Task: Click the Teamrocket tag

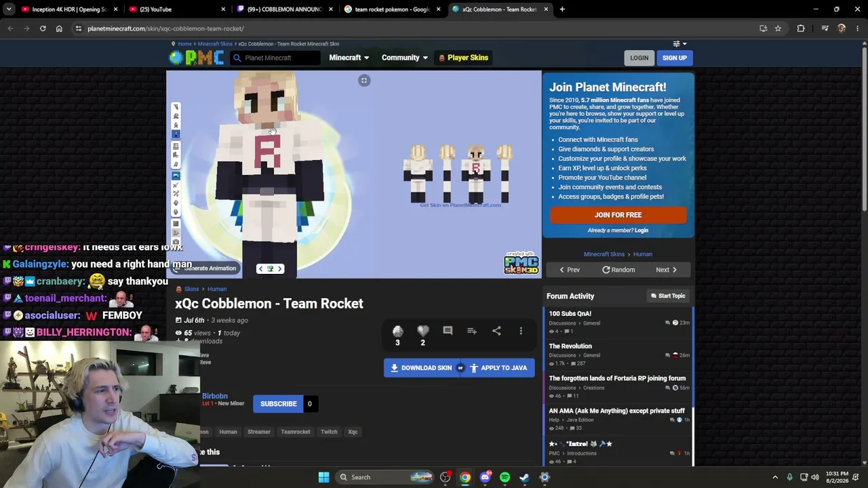Action: (296, 432)
